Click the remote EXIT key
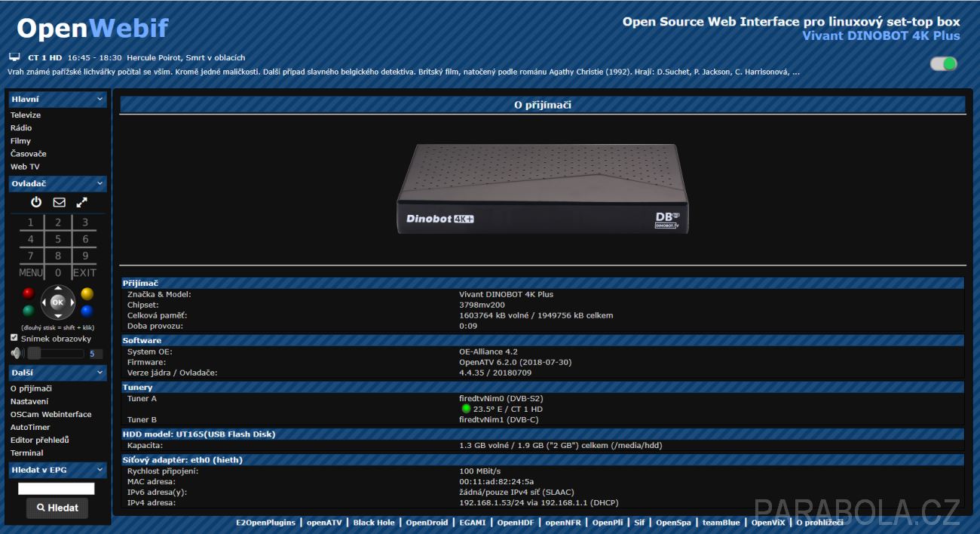The image size is (980, 534). (x=85, y=273)
